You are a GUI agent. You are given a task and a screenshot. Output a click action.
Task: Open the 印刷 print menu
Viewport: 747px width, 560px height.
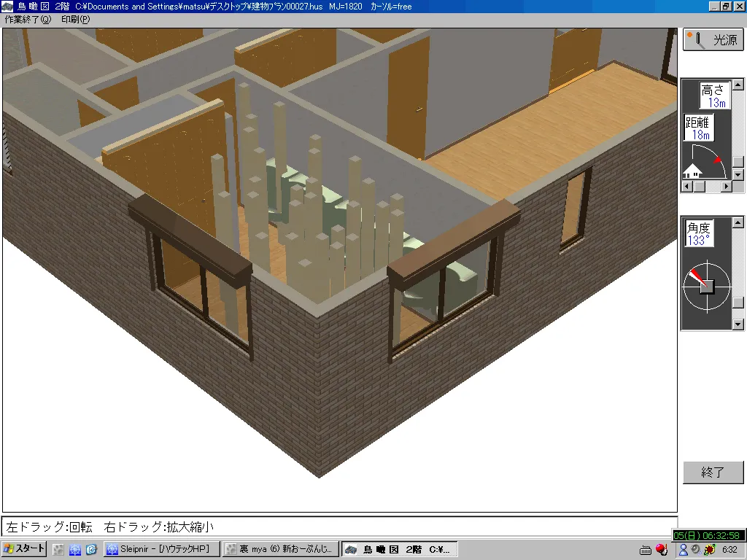coord(75,20)
